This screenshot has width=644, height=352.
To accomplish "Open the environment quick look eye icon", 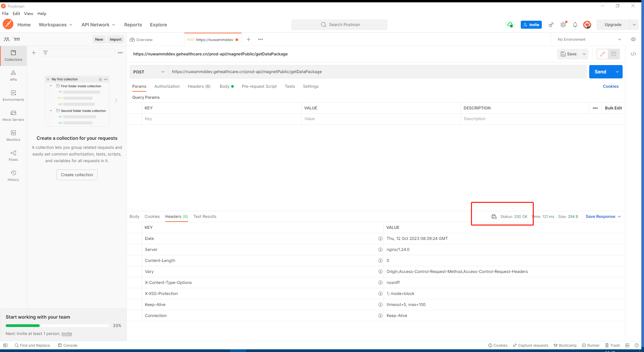I will 633,39.
